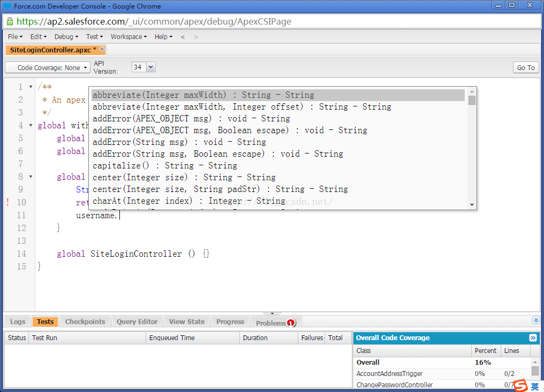Screen dimensions: 544x392
Task: Choose abbreviate(Integer maxWidth) suggestion
Action: click(278, 95)
